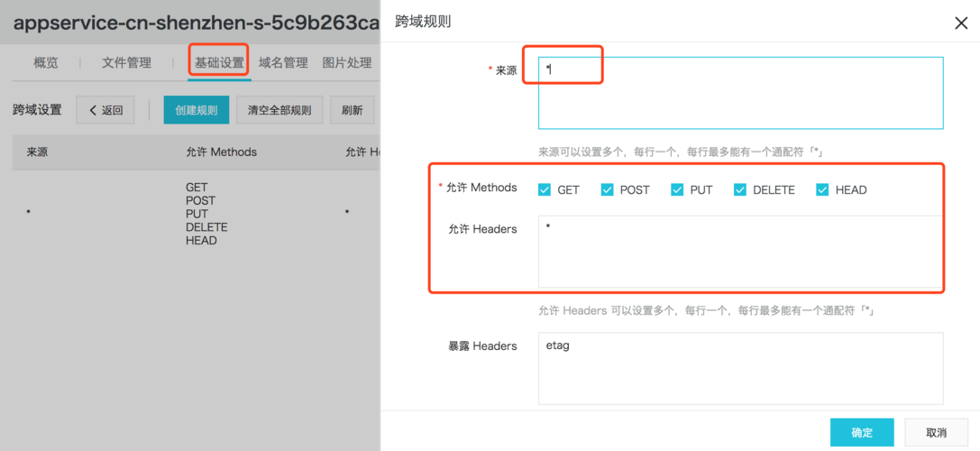Cancel the dialog with 取消
The image size is (980, 451).
point(936,433)
